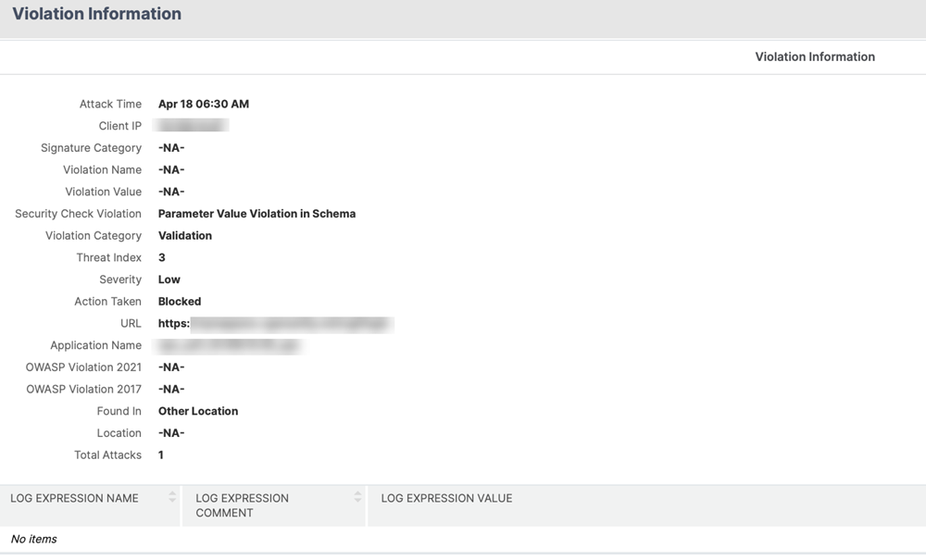This screenshot has height=560, width=926.
Task: Select the -NA- value for Location
Action: coord(171,432)
